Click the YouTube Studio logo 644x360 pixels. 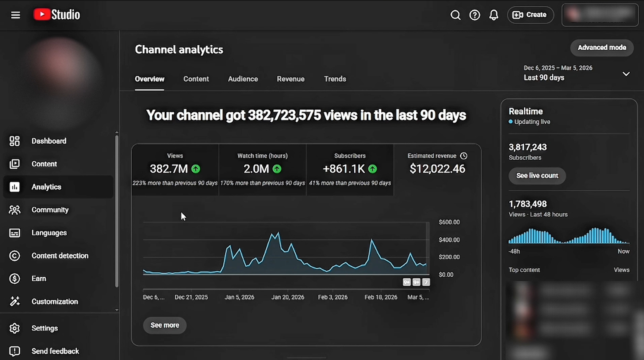[57, 15]
